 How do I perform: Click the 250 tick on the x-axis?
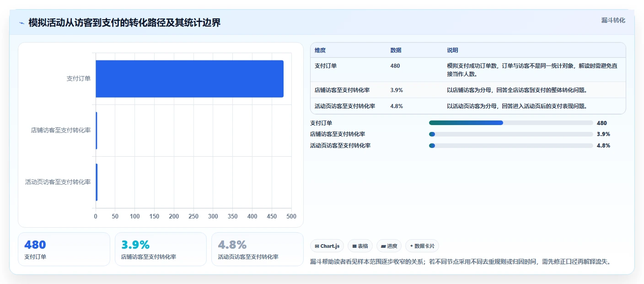(x=193, y=216)
